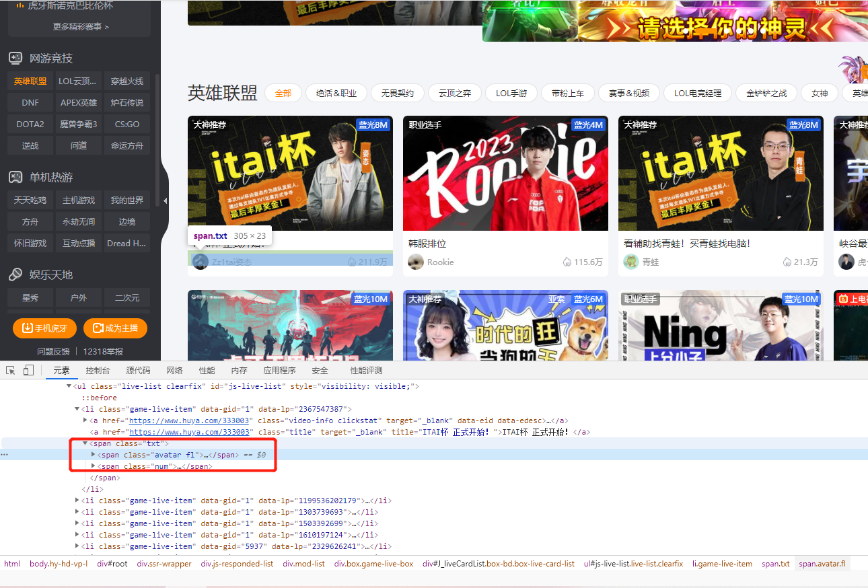Viewport: 868px width, 588px height.
Task: Select the 带粉上车 filter pill
Action: (x=568, y=93)
